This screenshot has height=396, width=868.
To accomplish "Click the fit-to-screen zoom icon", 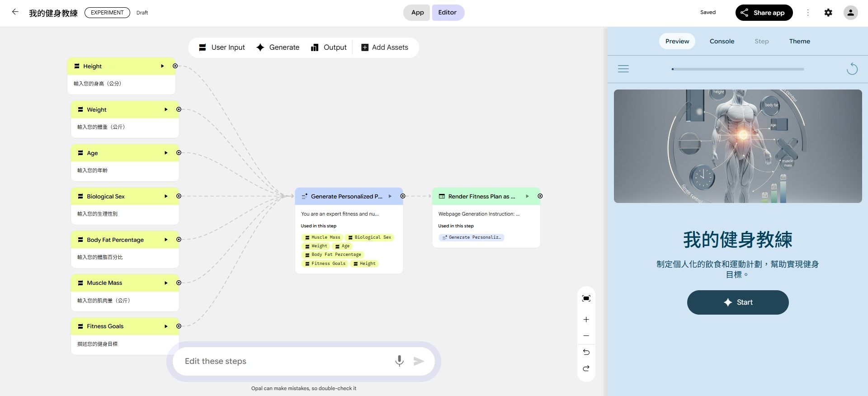I will (x=586, y=298).
